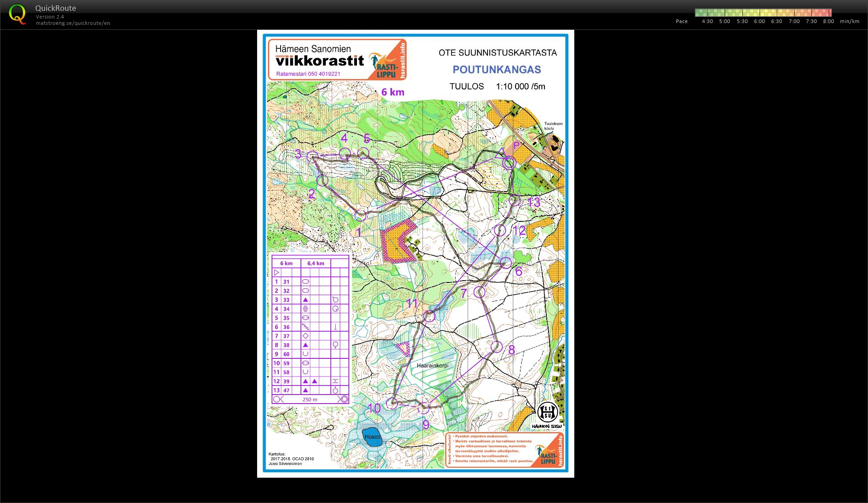Click the control 10 circle on the map
This screenshot has width=868, height=503.
coord(392,403)
